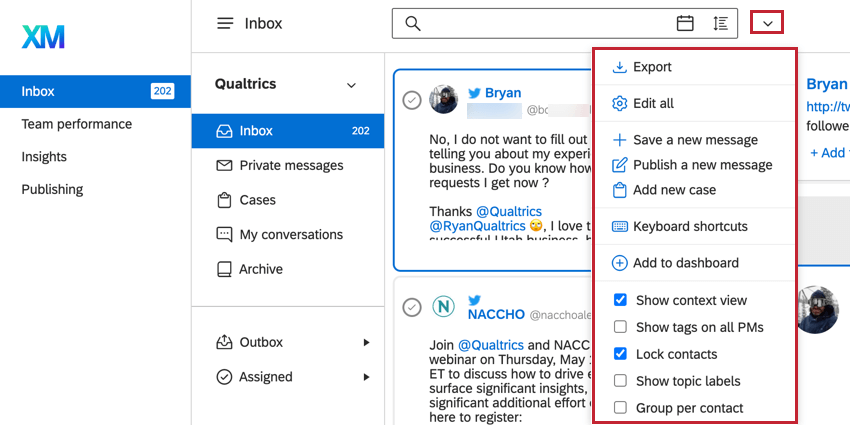Uncheck Show context view

pos(620,300)
